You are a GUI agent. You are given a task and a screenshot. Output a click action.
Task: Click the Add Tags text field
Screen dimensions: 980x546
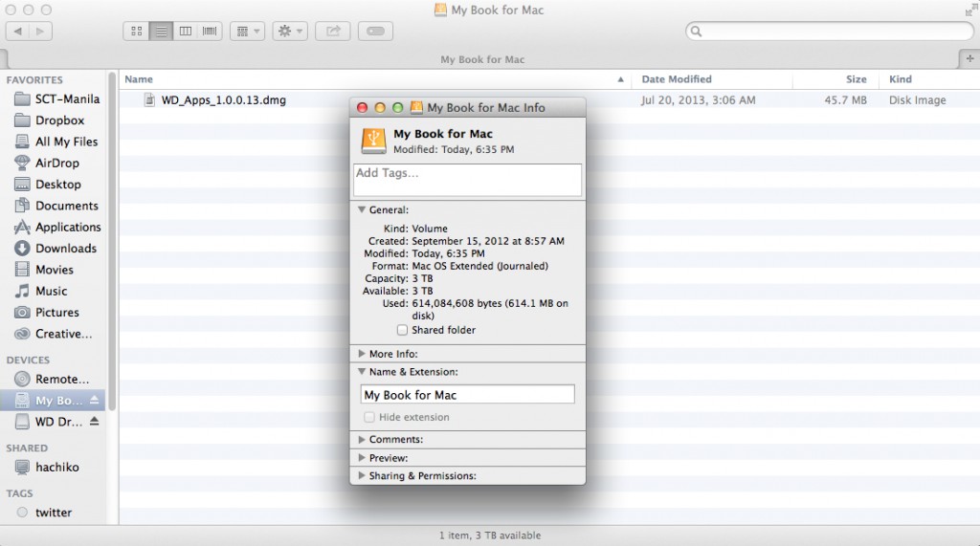click(467, 179)
